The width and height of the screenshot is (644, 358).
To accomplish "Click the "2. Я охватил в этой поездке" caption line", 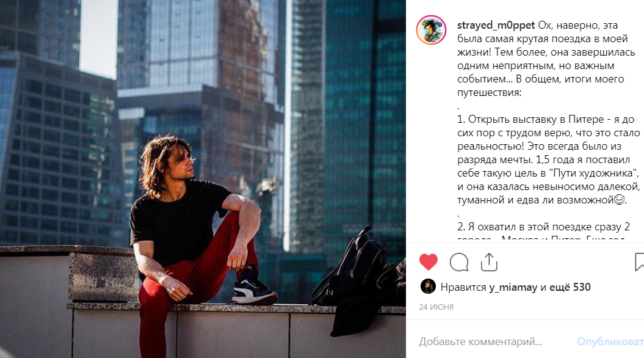I will click(x=543, y=227).
